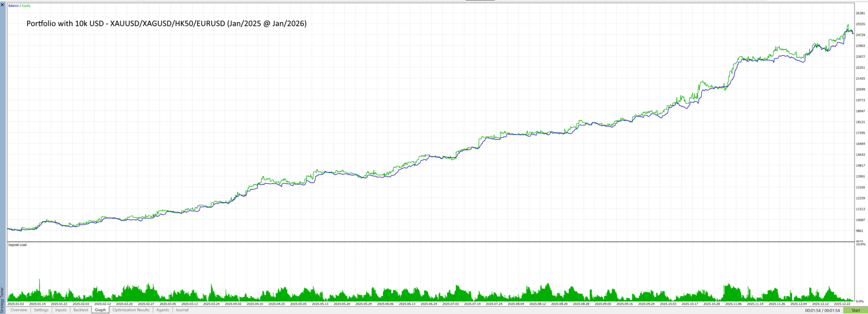Switch to the Backtest tab
Viewport: 868px width, 314px height.
click(80, 310)
